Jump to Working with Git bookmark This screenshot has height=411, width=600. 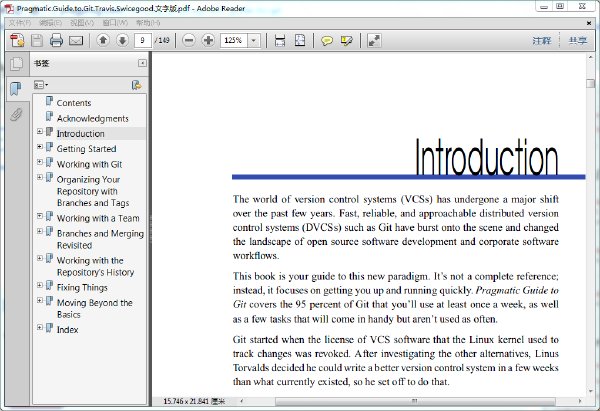89,164
